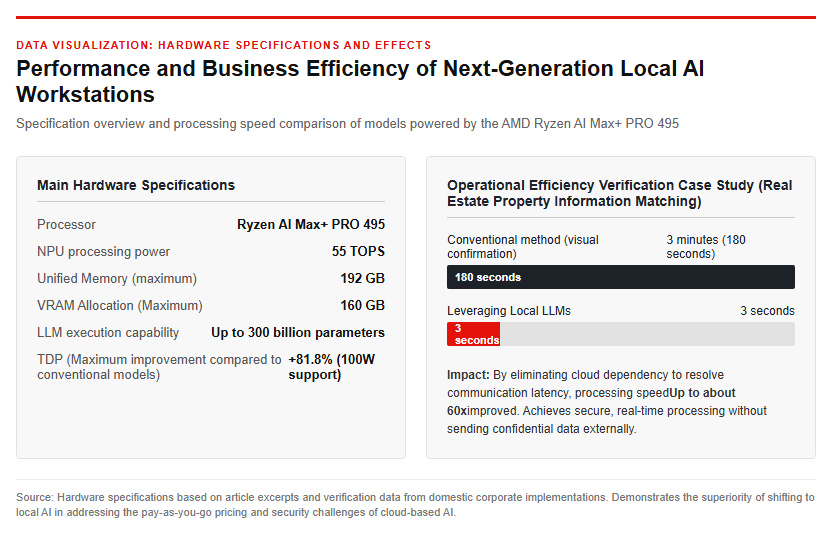Click the red 'Data Visualization' category label

223,45
